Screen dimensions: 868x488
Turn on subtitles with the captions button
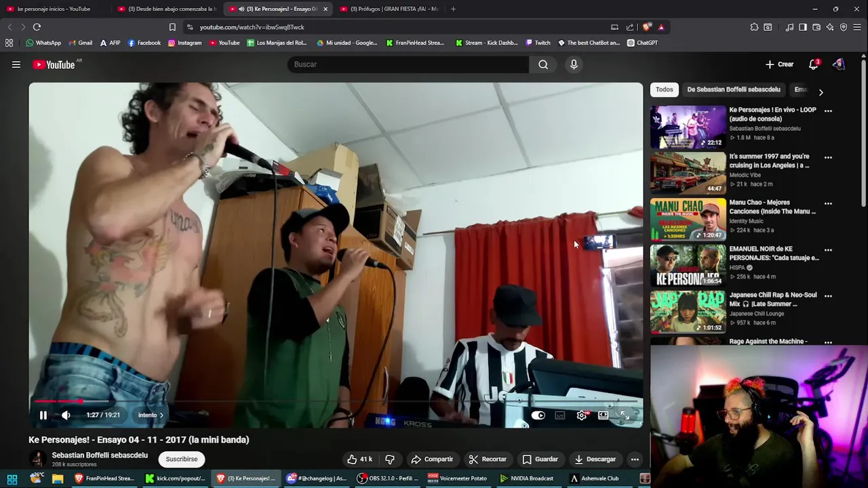pos(560,415)
